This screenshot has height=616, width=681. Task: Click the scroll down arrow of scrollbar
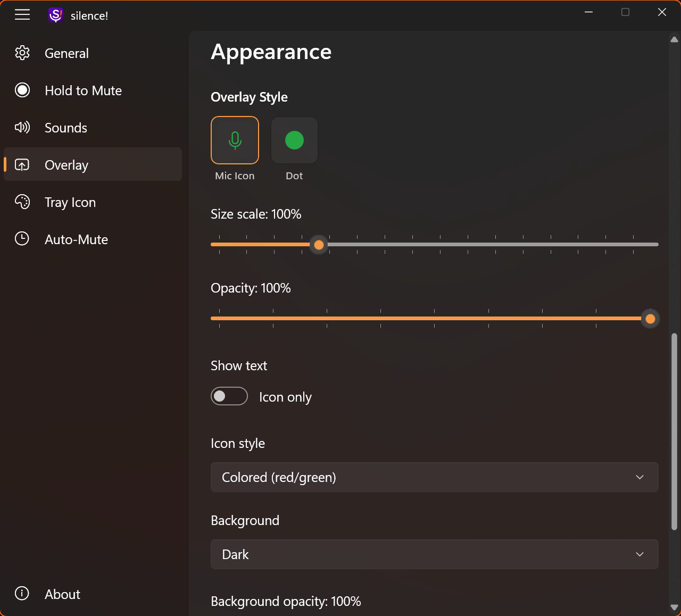tap(674, 607)
